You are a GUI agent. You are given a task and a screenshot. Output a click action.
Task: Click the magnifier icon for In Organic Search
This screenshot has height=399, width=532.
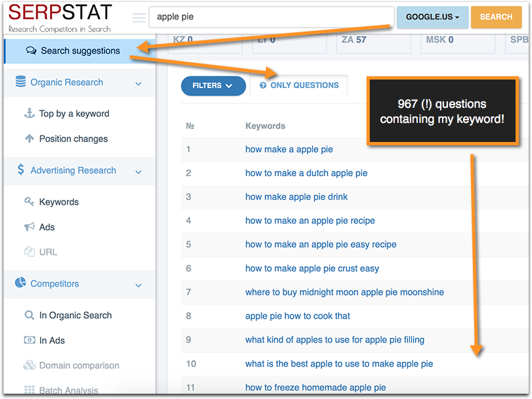(29, 315)
